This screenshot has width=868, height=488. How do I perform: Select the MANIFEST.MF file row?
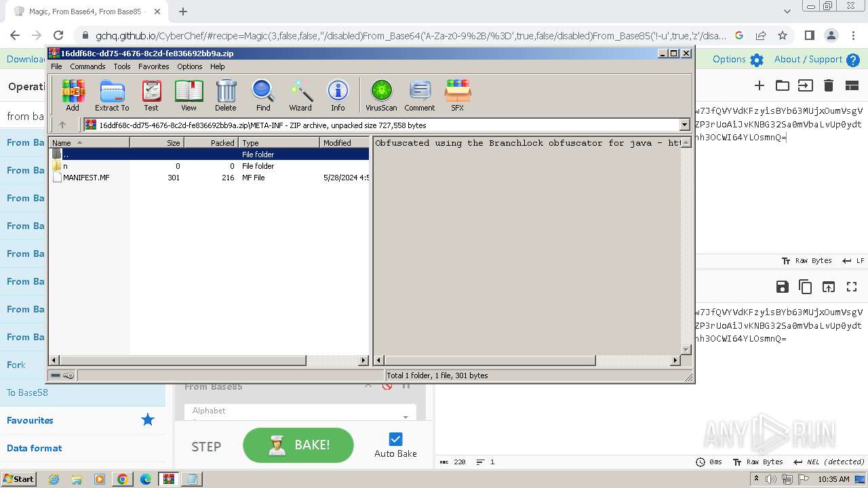coord(210,178)
